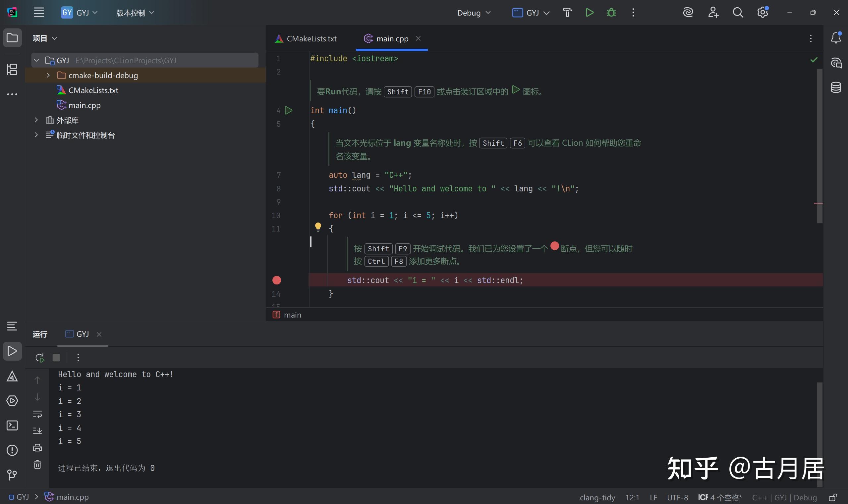Select CMakeLists.txt in the project tree
The image size is (848, 504).
(x=88, y=90)
